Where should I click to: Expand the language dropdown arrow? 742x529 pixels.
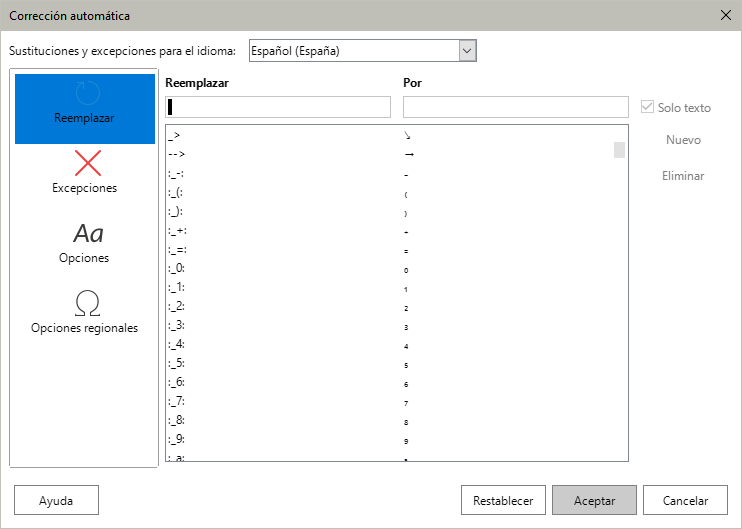tap(466, 51)
